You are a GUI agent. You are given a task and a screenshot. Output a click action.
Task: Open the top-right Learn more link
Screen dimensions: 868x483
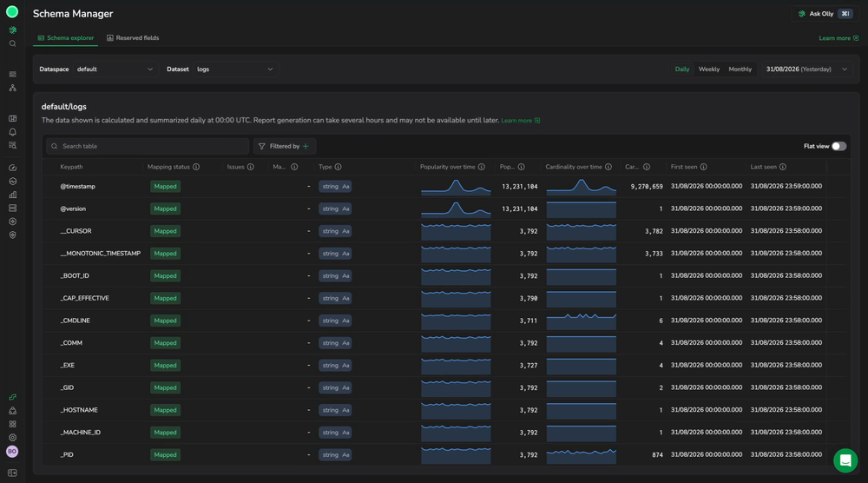tap(838, 38)
